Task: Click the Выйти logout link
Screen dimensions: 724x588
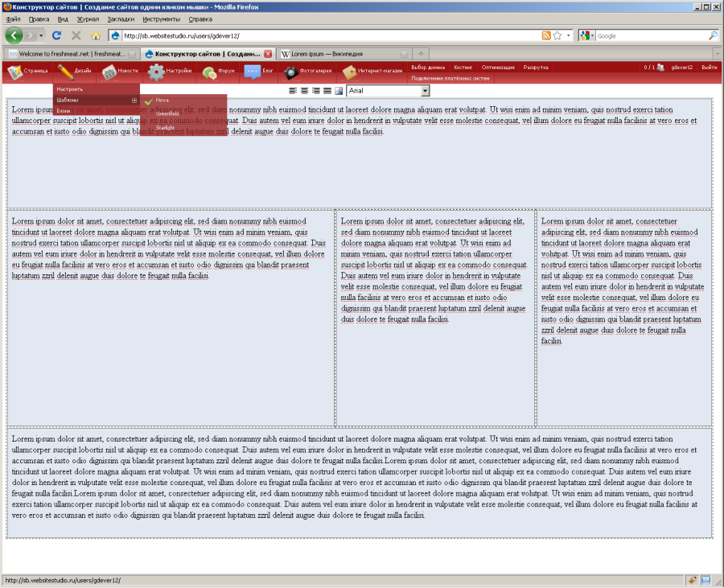Action: (x=709, y=68)
